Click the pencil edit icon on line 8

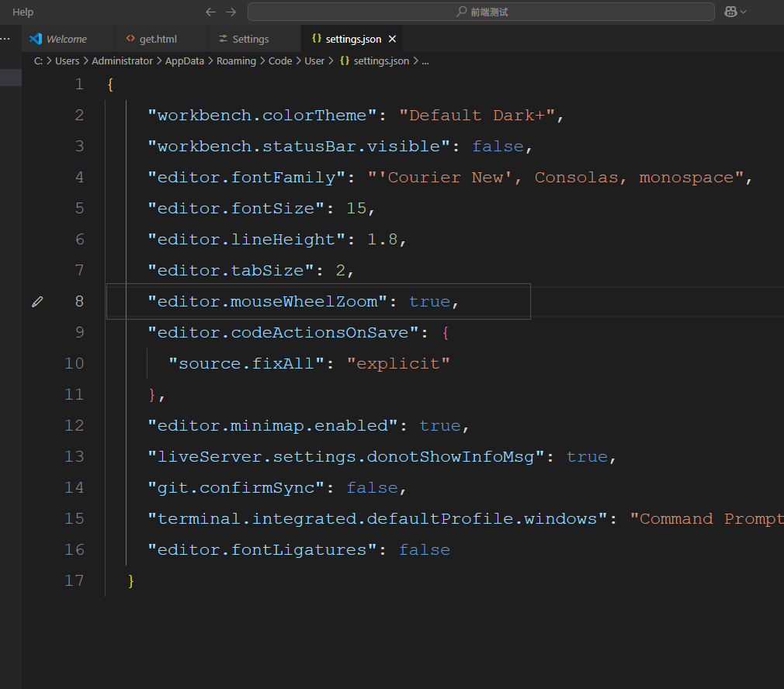coord(37,301)
